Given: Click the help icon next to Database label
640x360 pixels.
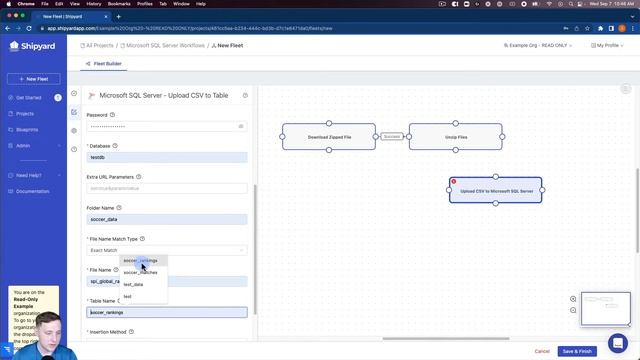Looking at the screenshot, I should pyautogui.click(x=115, y=146).
